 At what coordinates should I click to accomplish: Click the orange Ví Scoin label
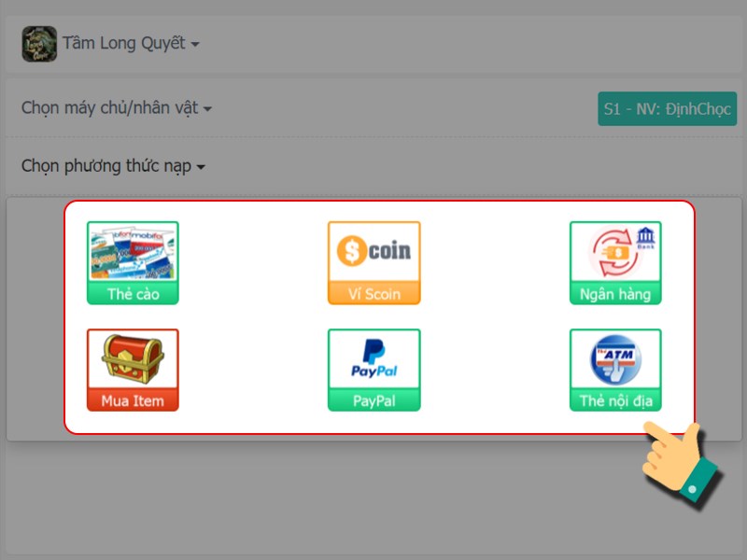(x=374, y=293)
